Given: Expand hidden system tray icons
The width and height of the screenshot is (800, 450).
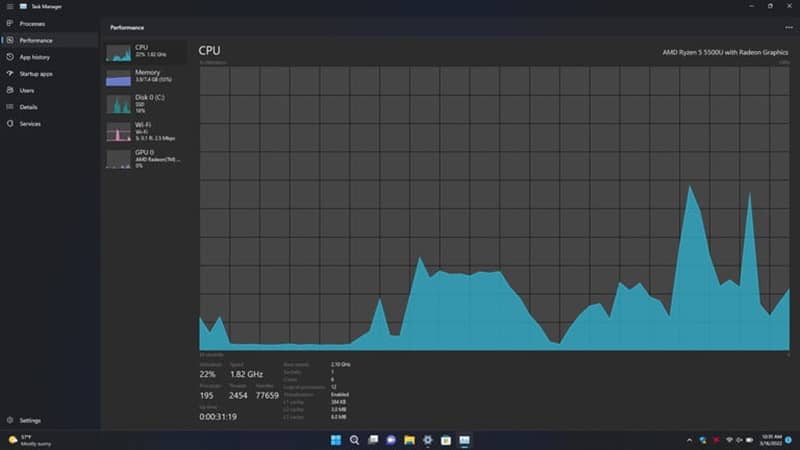Looking at the screenshot, I should 689,440.
